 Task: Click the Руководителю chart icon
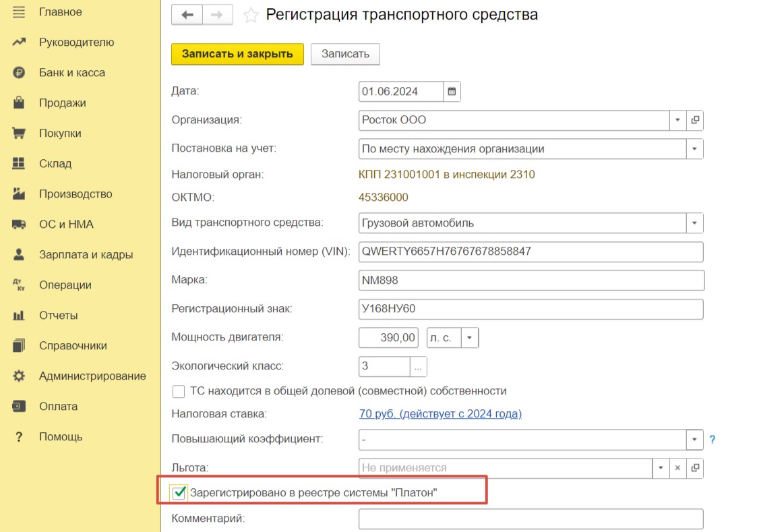[x=18, y=42]
